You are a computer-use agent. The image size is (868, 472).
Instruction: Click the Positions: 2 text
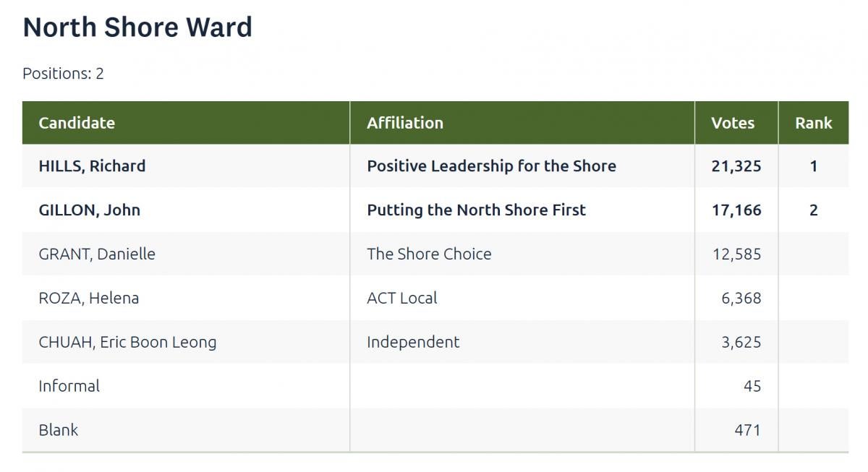(64, 74)
